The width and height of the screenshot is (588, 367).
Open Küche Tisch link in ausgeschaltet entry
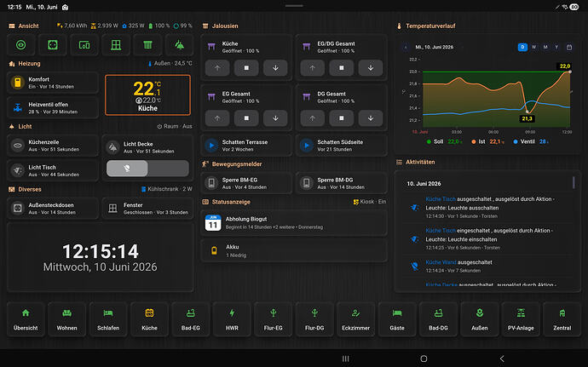(441, 198)
